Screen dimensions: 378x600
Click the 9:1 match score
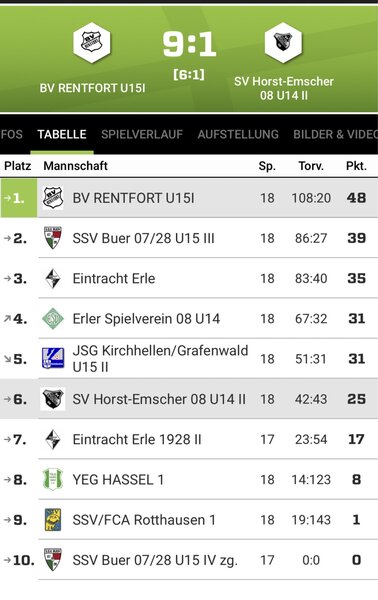pos(189,44)
